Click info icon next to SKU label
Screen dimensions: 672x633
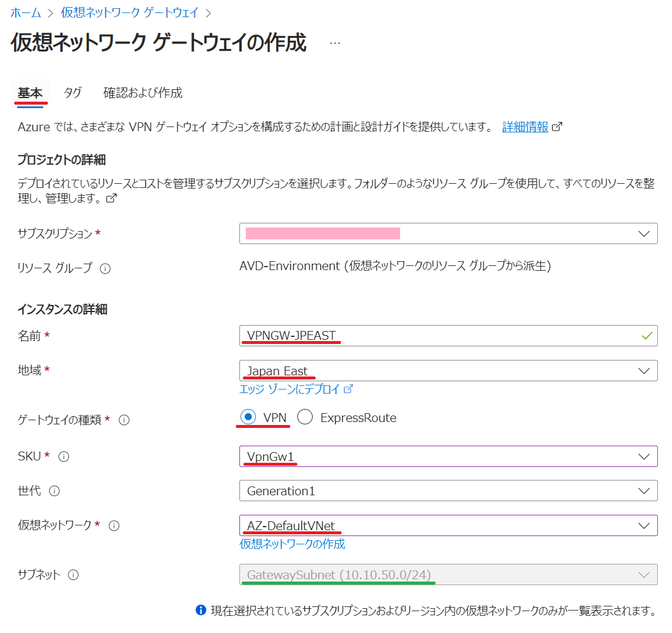click(x=64, y=457)
